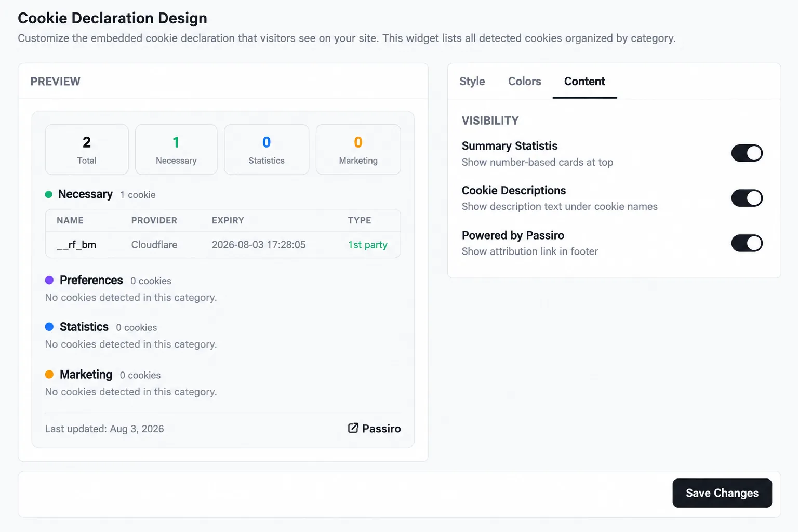Click the TYPE column header
The height and width of the screenshot is (532, 798).
coord(360,220)
